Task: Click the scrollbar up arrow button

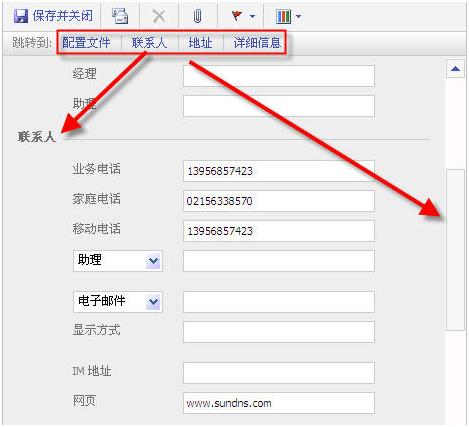Action: click(x=455, y=69)
